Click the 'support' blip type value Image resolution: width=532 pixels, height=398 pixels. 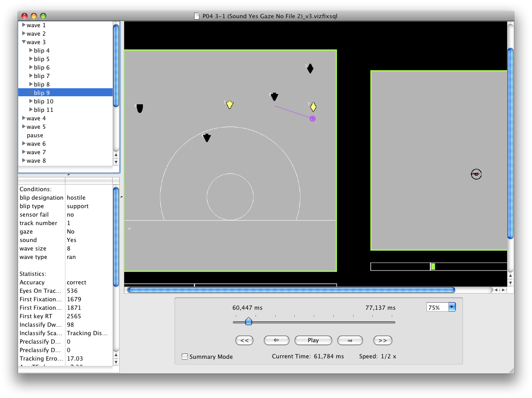click(x=78, y=206)
